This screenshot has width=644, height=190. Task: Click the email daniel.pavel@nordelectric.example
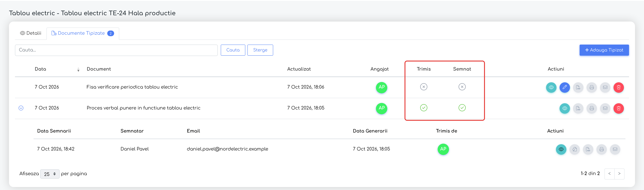pos(227,149)
